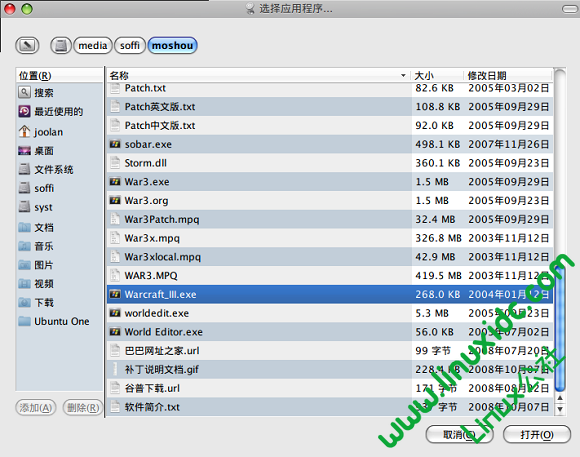Screen dimensions: 580x457
Task: Click the 498.1 KB size cell
Action: click(438, 144)
